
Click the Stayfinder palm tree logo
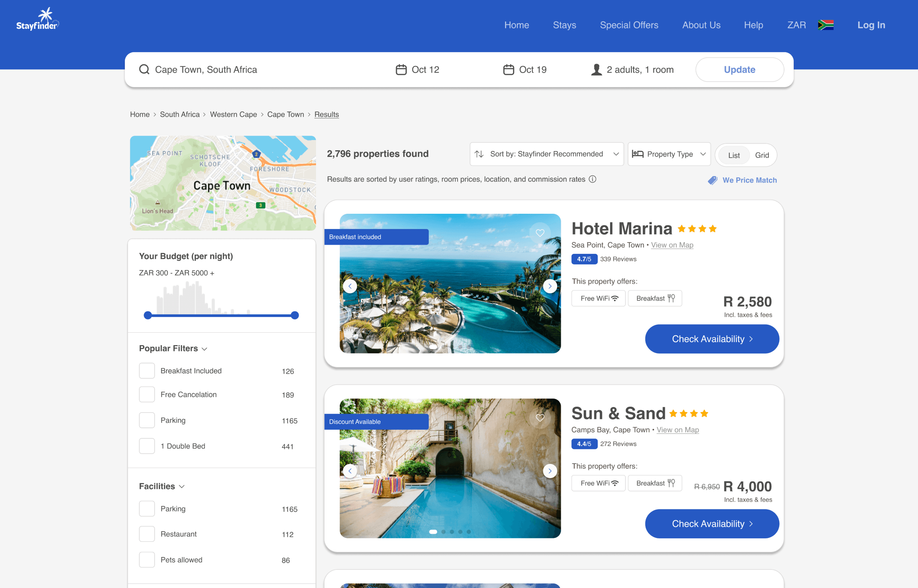click(38, 19)
